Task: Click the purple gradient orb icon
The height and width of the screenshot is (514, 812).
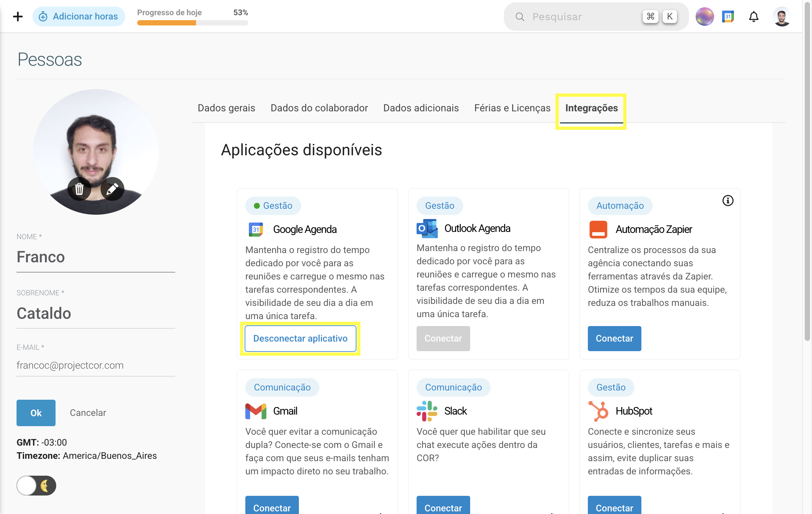Action: point(705,17)
